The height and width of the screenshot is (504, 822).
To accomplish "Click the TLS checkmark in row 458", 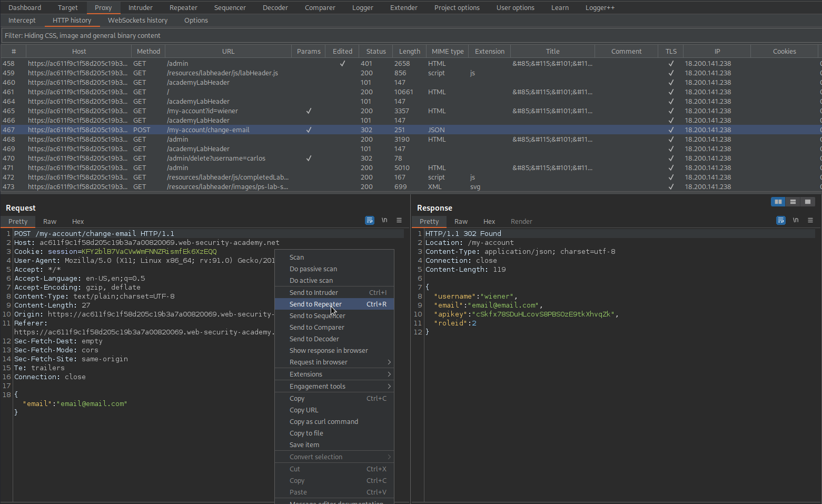I will [x=671, y=64].
